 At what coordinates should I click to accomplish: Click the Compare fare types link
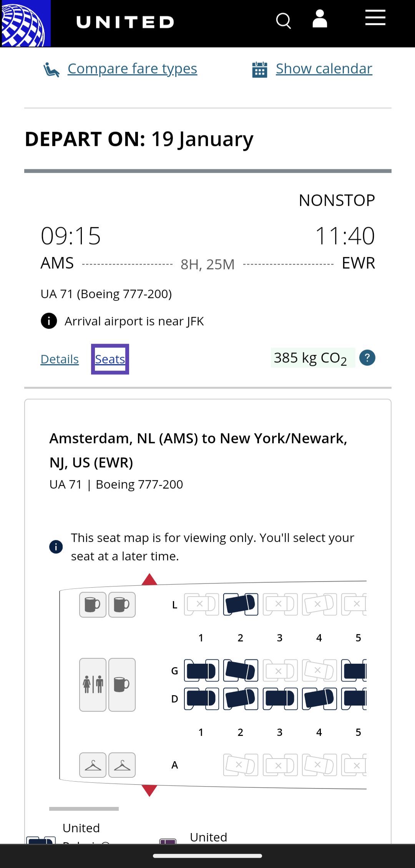pyautogui.click(x=132, y=69)
